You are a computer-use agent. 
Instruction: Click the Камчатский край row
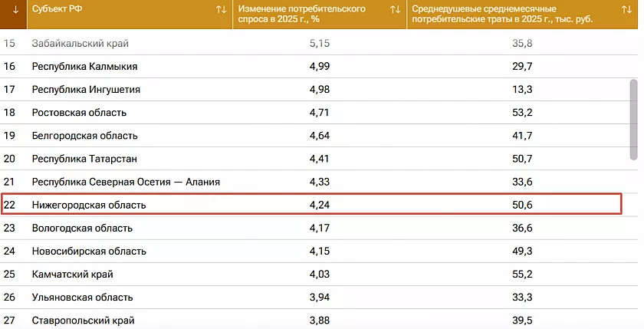[x=72, y=274]
